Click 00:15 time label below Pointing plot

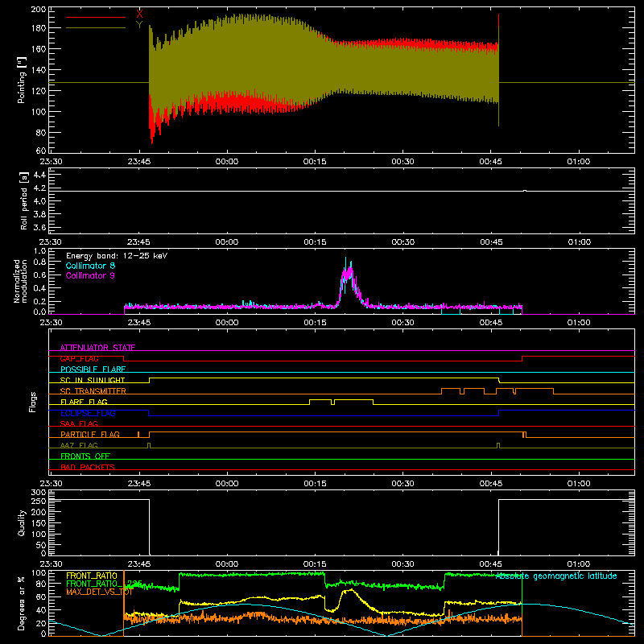coord(315,162)
